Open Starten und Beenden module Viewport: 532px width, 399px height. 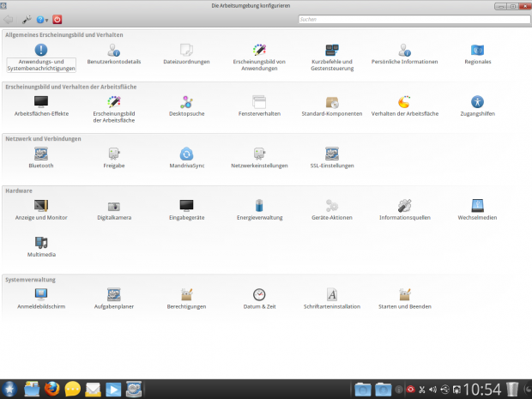[404, 299]
